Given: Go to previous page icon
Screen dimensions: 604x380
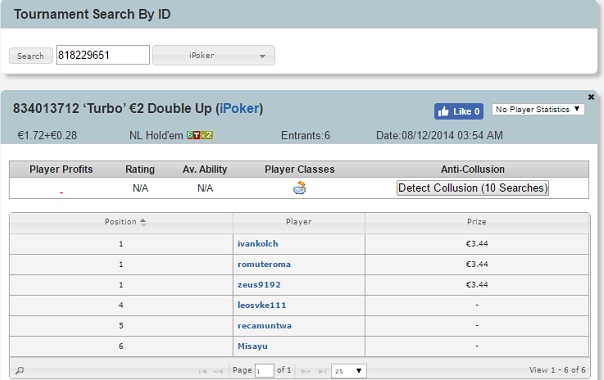Looking at the screenshot, I should (x=218, y=371).
